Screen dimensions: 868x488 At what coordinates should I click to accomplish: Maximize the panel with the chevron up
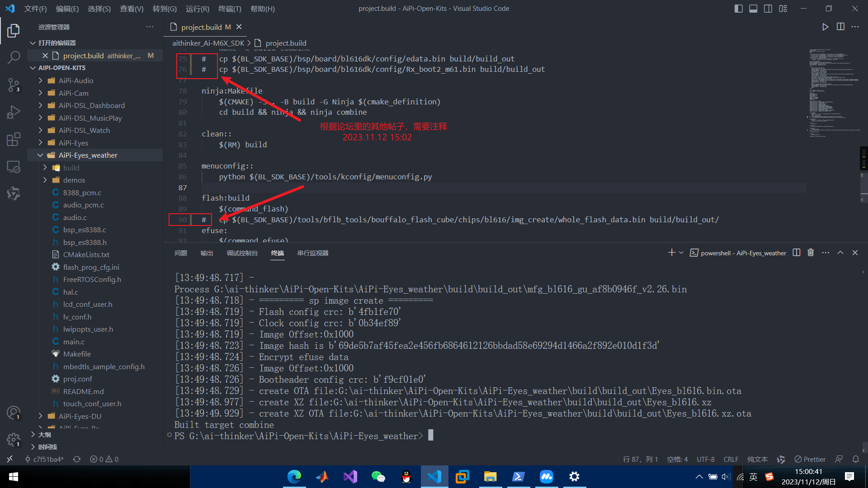(840, 253)
